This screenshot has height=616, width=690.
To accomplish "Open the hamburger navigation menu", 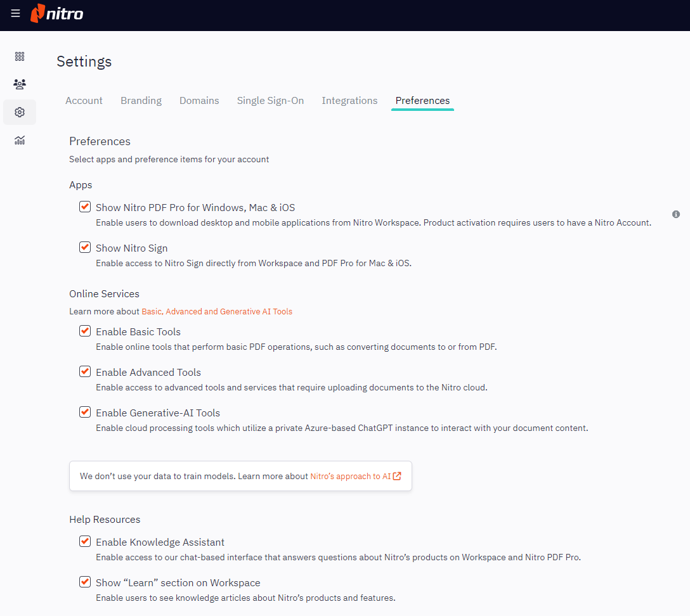I will click(15, 13).
